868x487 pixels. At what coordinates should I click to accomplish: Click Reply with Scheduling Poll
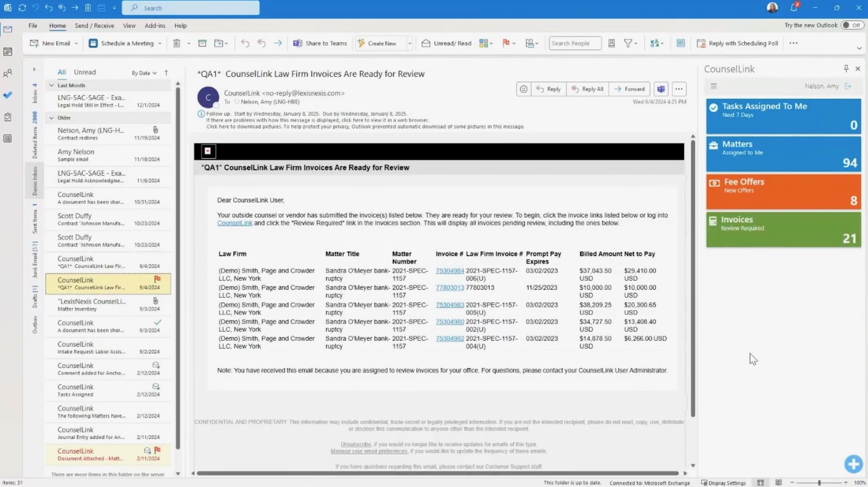click(738, 43)
